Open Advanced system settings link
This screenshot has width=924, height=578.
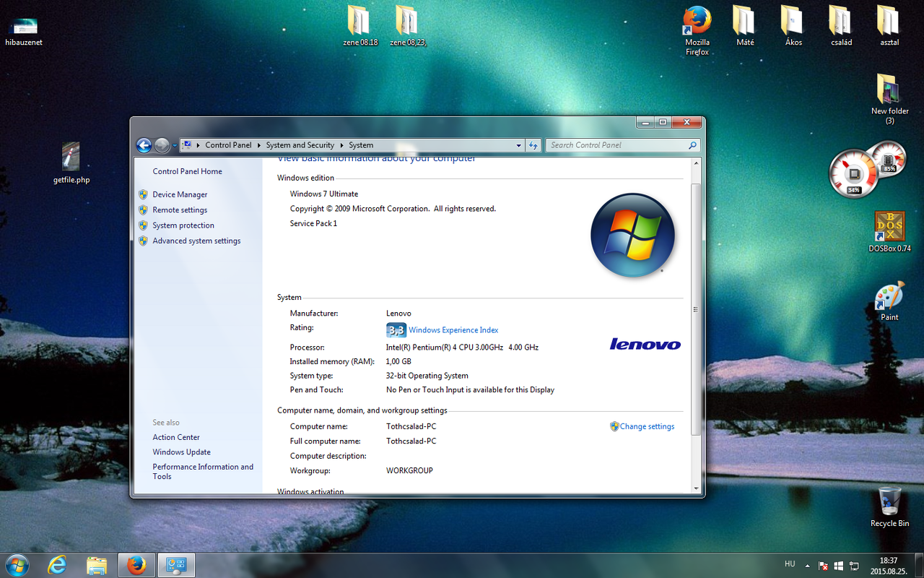click(x=196, y=241)
